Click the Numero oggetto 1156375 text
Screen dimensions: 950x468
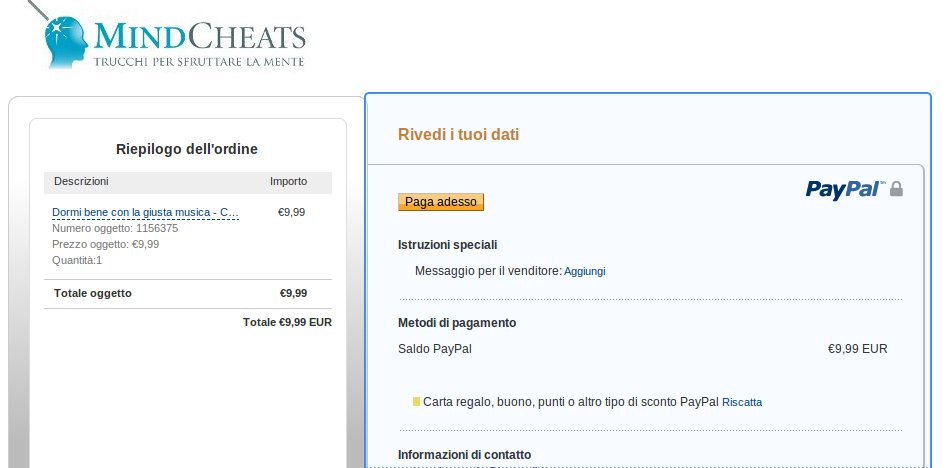[115, 229]
